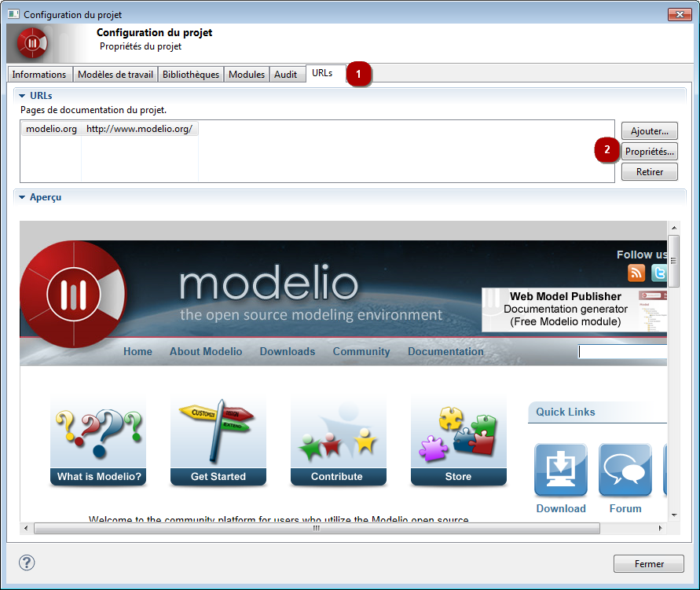Click the preview scroll left arrow
This screenshot has width=700, height=590.
point(26,529)
